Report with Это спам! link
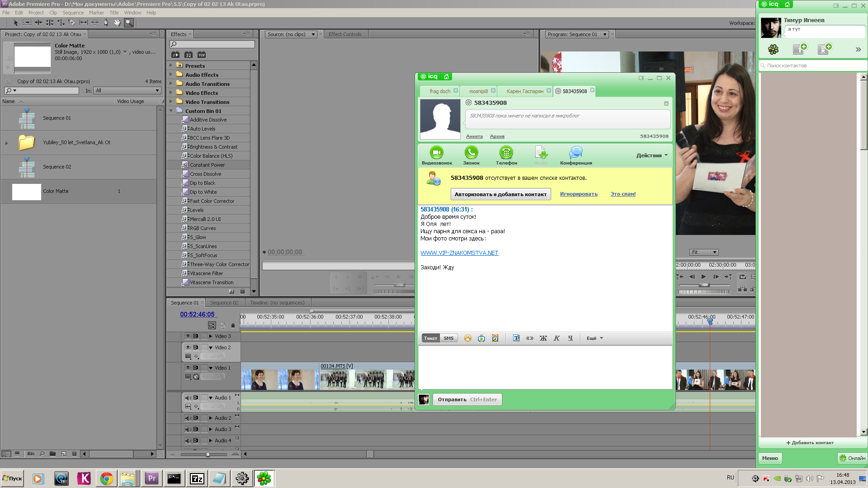 pos(623,194)
